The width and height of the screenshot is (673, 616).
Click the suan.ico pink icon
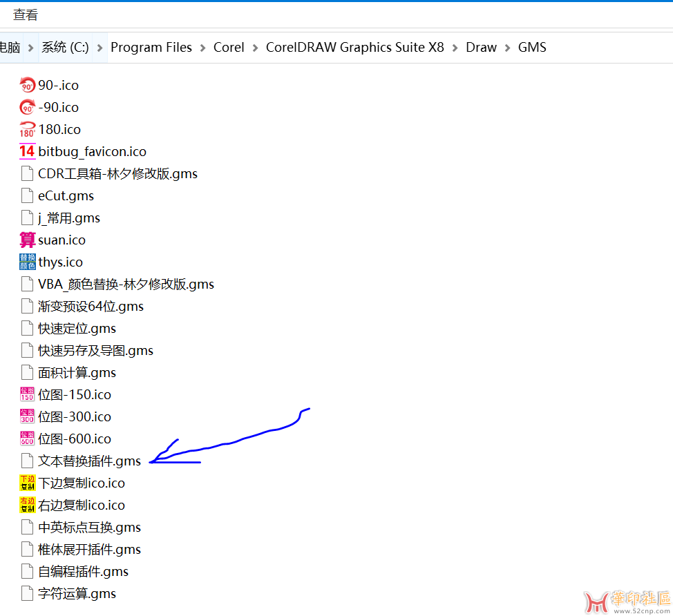[x=27, y=240]
